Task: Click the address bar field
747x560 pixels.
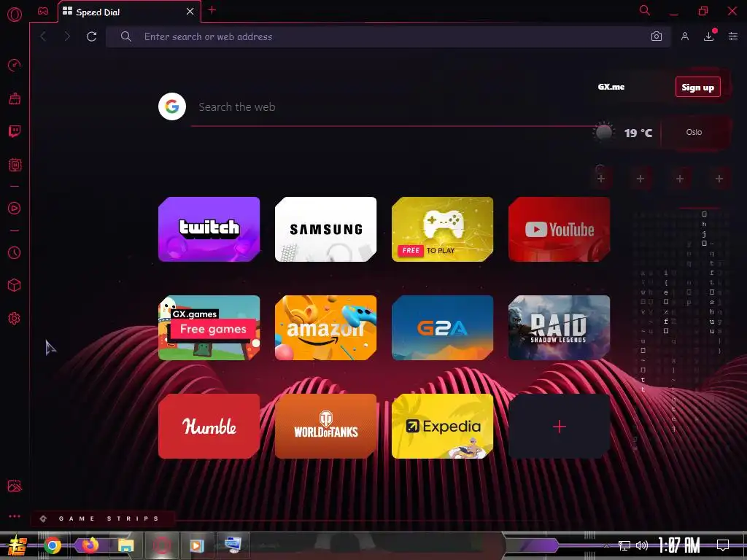Action: coord(388,36)
